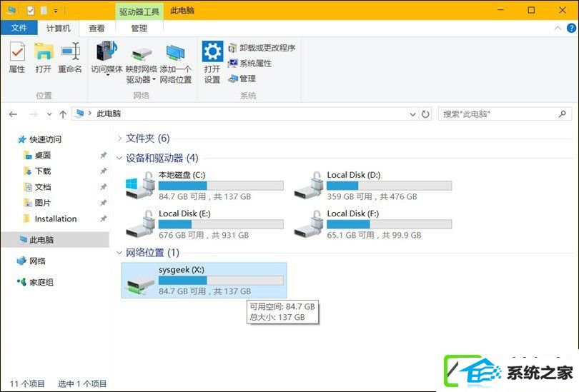Collapse the 网络位置 (1) group
Screen dimensions: 579x392
click(119, 253)
